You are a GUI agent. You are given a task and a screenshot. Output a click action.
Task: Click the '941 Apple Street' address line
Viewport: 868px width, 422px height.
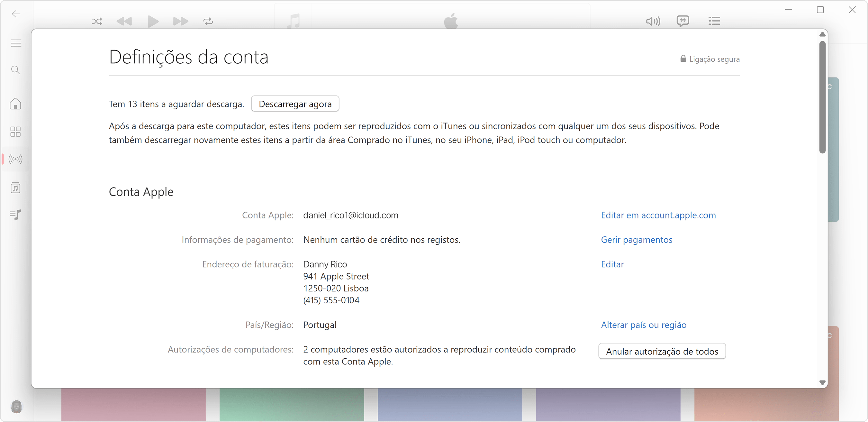pyautogui.click(x=336, y=276)
